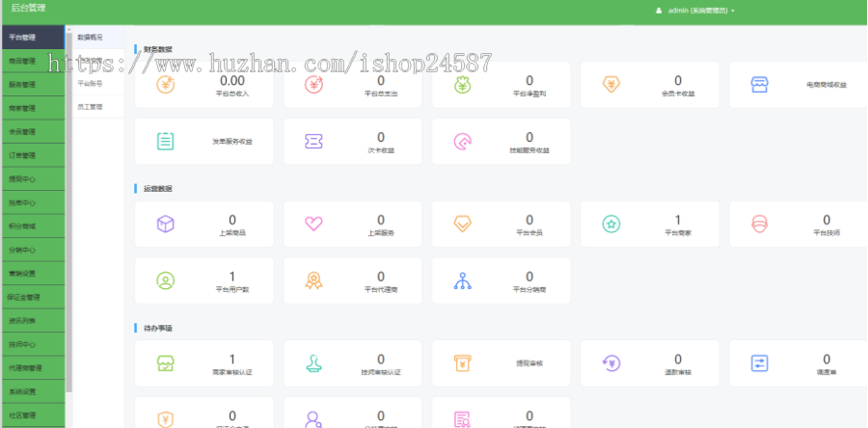
Task: Click the 上架商品 purple cube icon
Action: (x=166, y=224)
